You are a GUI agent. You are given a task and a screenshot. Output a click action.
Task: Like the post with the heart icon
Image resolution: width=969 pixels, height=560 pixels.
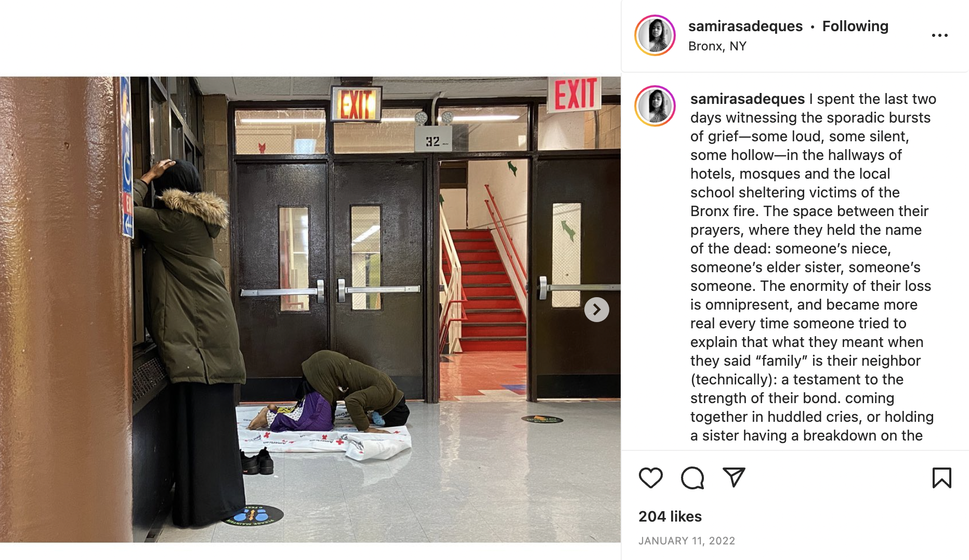(650, 478)
